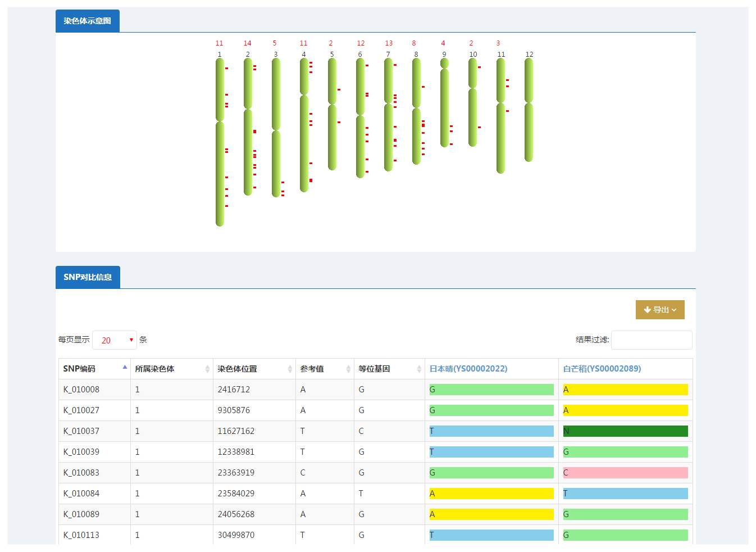Select the K_010027 SNP row
The image size is (756, 552).
point(81,410)
